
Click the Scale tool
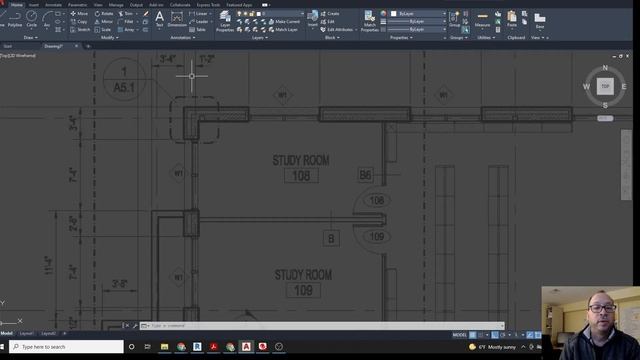[102, 30]
